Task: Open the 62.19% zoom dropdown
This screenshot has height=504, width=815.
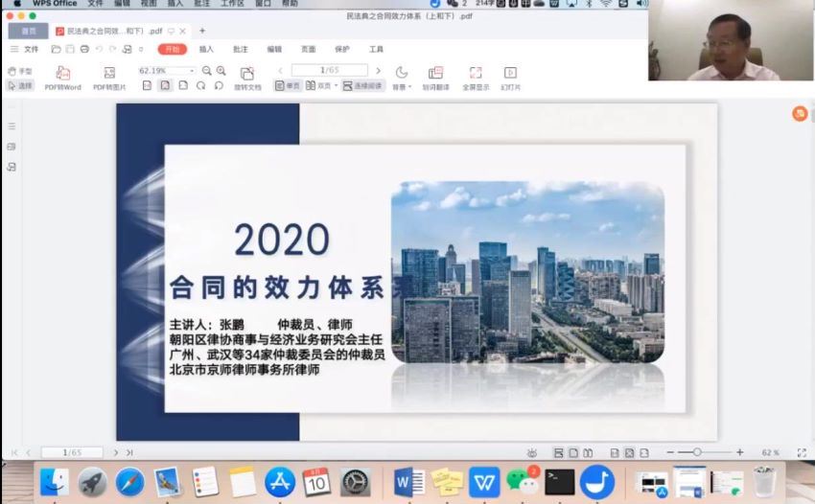Action: 191,71
